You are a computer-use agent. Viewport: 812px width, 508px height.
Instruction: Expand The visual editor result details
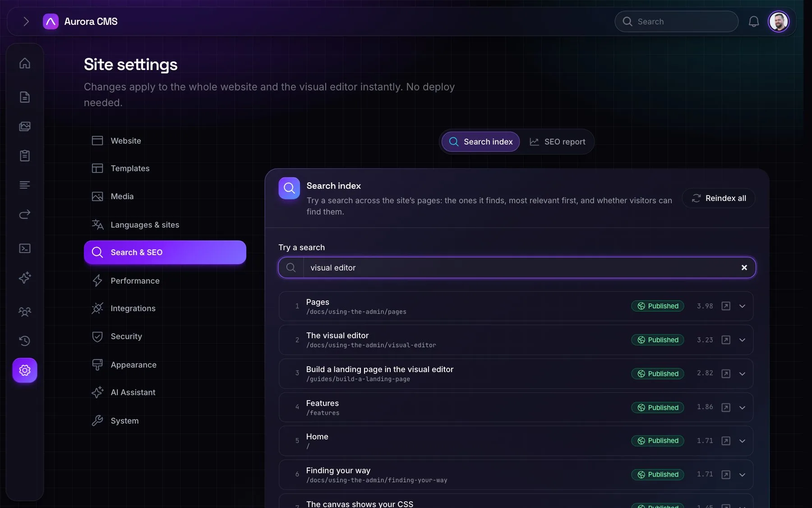coord(742,340)
